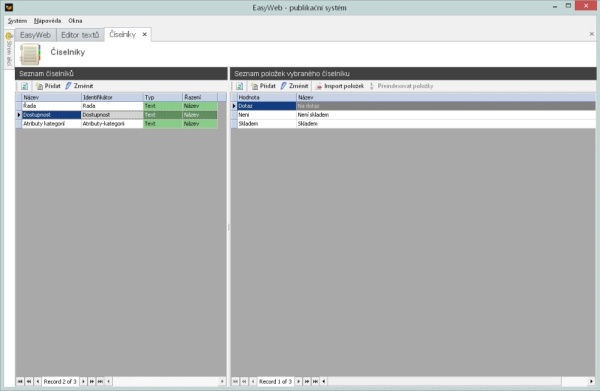Sort by Identifikátor column header
This screenshot has width=600, height=391.
(112, 97)
